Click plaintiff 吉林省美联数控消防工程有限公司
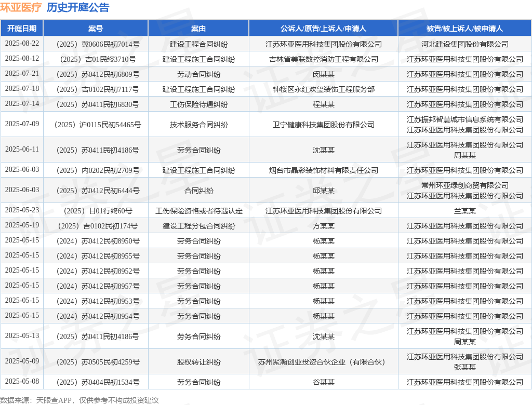 click(x=324, y=59)
